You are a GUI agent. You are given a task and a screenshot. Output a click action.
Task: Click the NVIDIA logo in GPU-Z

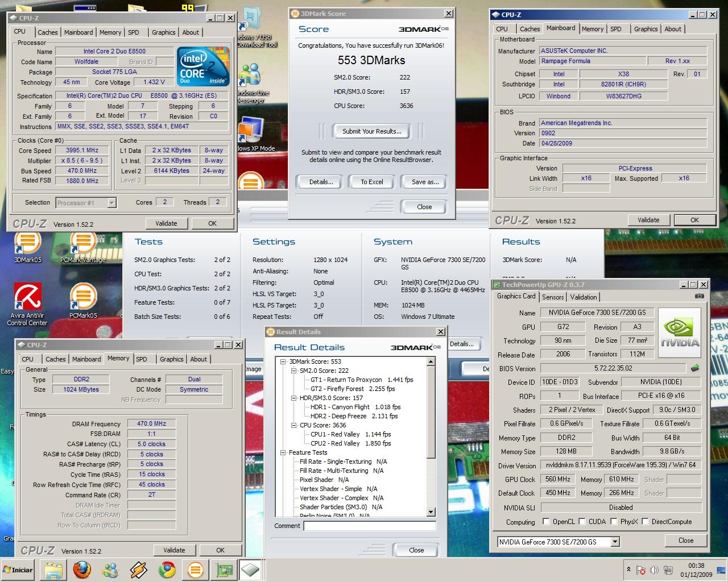(680, 333)
